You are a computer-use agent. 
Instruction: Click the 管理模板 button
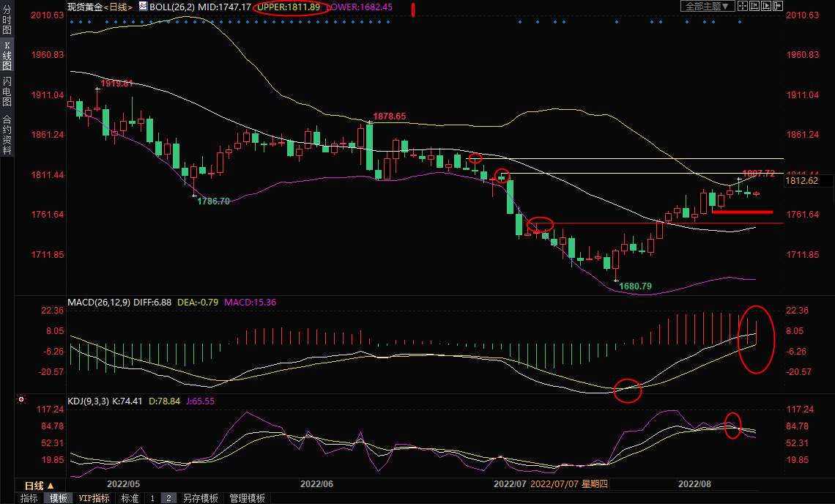247,498
